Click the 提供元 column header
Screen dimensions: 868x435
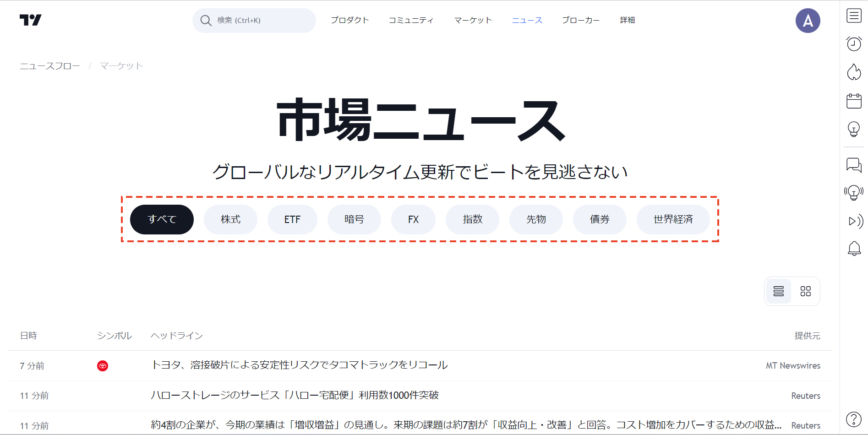pyautogui.click(x=807, y=336)
